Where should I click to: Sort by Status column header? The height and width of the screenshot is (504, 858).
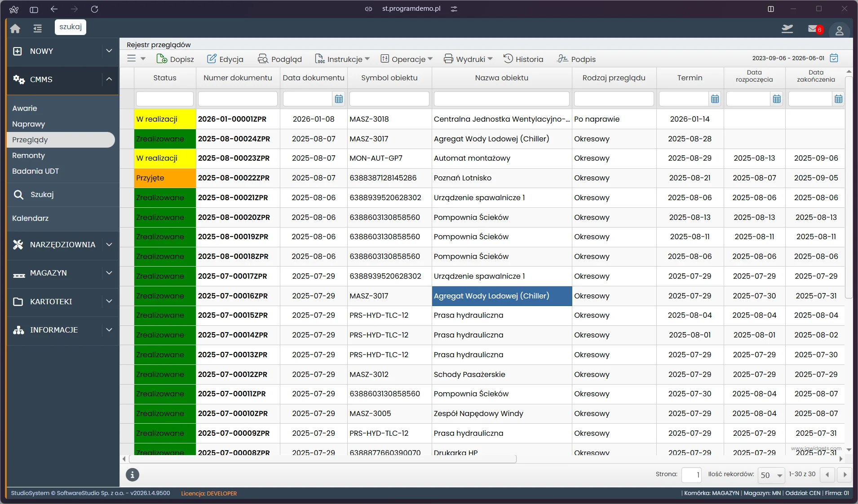pos(165,78)
